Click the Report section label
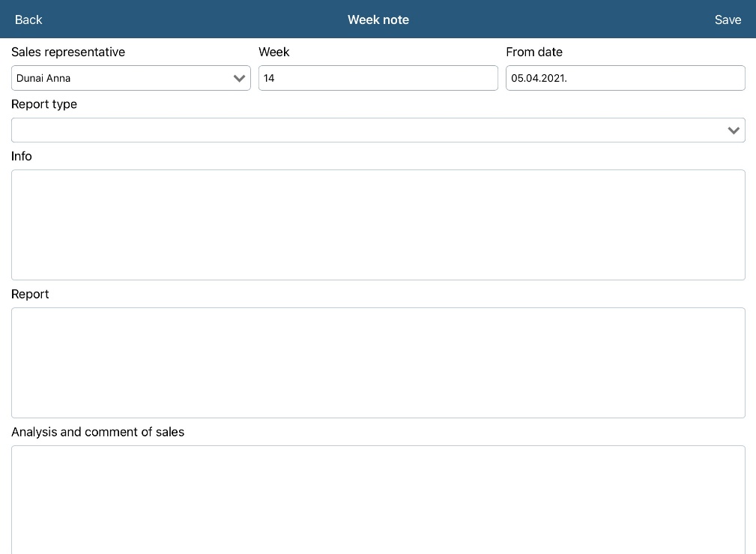Viewport: 756px width, 554px height. pyautogui.click(x=30, y=294)
